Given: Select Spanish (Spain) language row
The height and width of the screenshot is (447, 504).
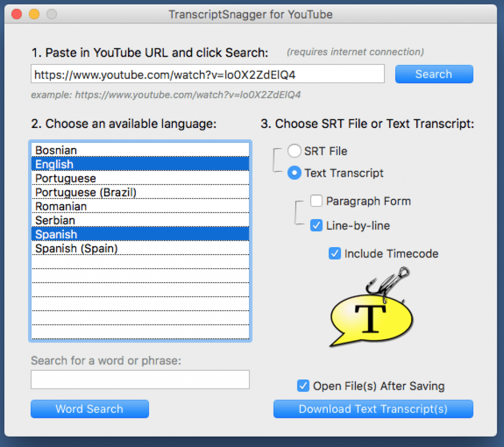Looking at the screenshot, I should click(140, 248).
